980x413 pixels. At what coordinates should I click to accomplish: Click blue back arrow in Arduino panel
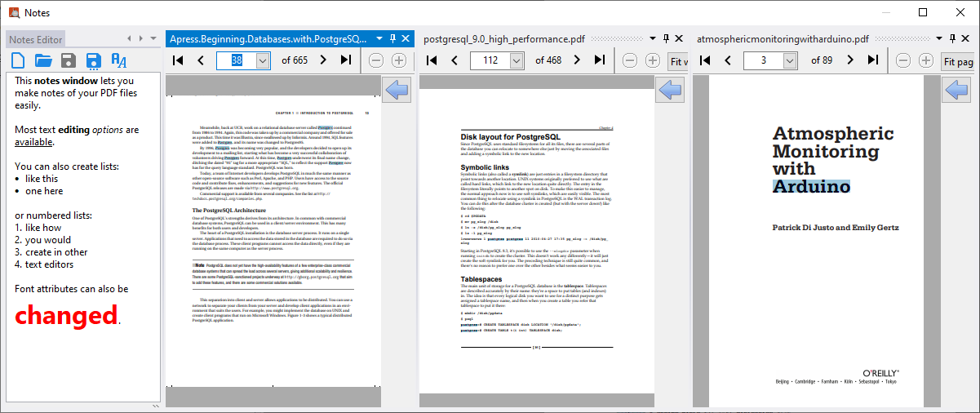(x=956, y=90)
